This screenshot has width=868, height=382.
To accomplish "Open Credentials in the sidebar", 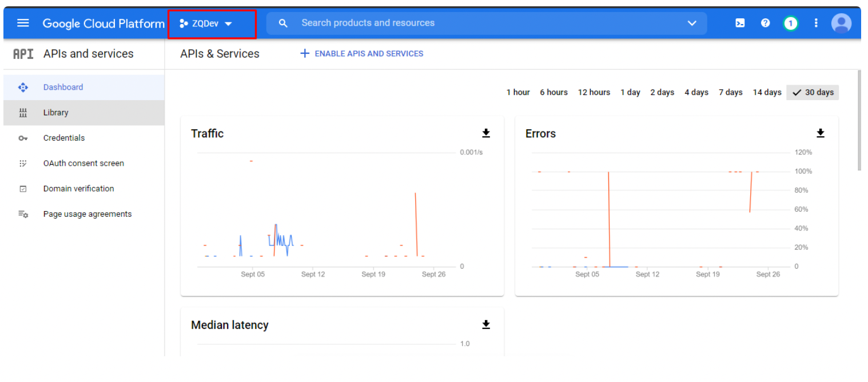I will tap(83, 138).
